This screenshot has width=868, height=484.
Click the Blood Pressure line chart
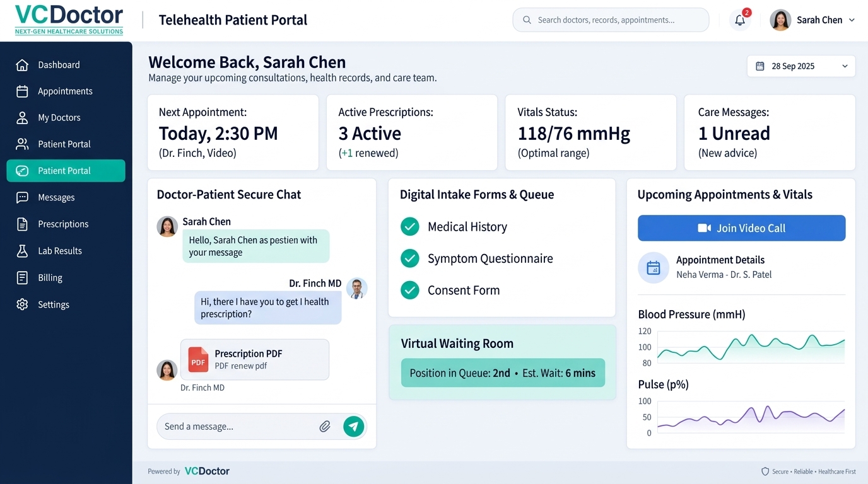point(751,347)
